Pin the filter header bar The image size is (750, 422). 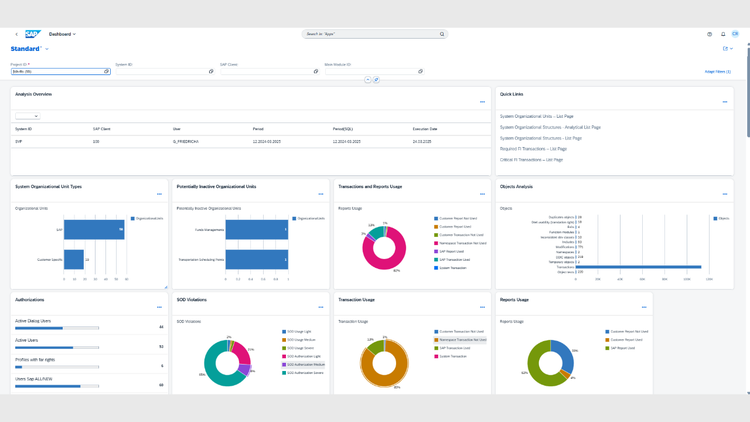tap(376, 79)
